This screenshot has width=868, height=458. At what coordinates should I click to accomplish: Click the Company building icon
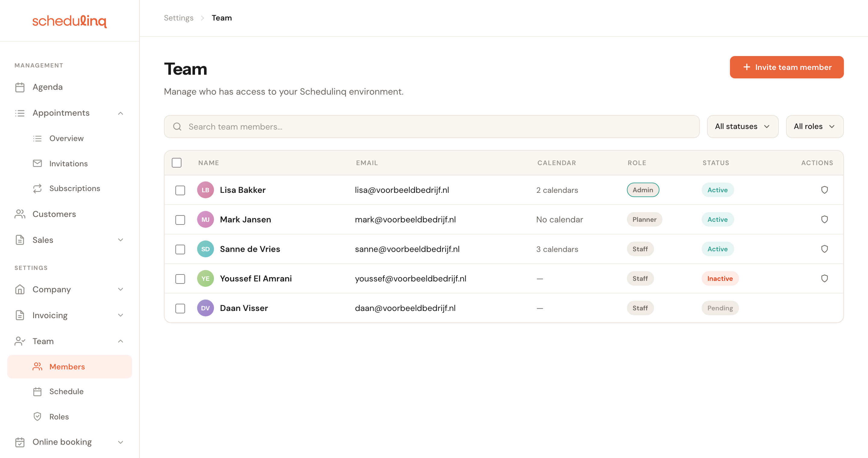click(x=20, y=289)
